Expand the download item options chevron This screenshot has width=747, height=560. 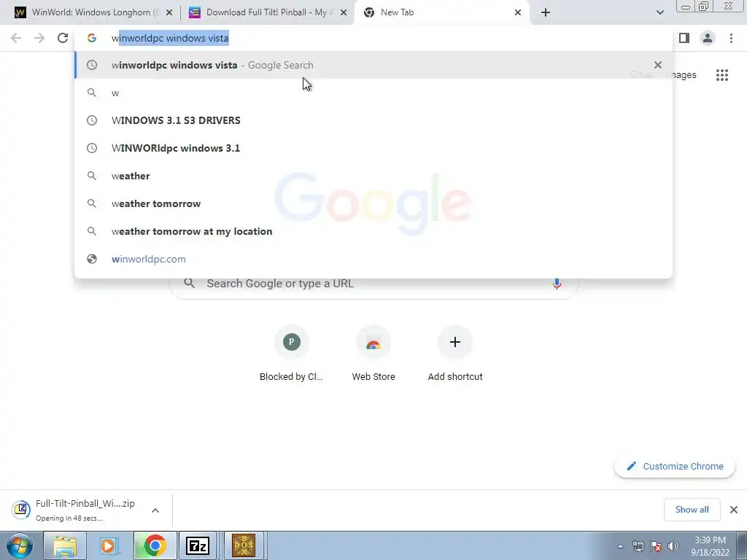[155, 510]
